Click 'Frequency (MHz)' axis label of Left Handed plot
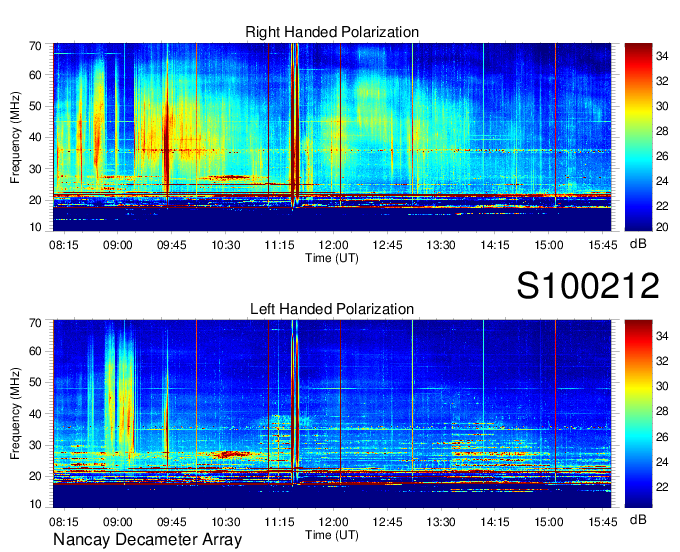This screenshot has height=552, width=680. coord(15,414)
